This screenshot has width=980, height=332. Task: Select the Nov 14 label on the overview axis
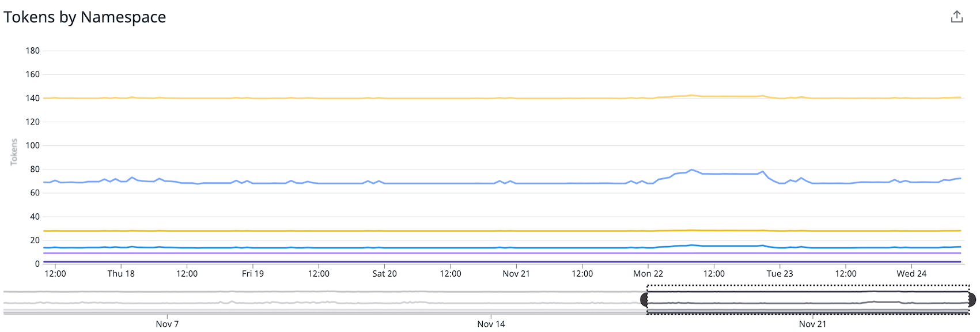491,324
